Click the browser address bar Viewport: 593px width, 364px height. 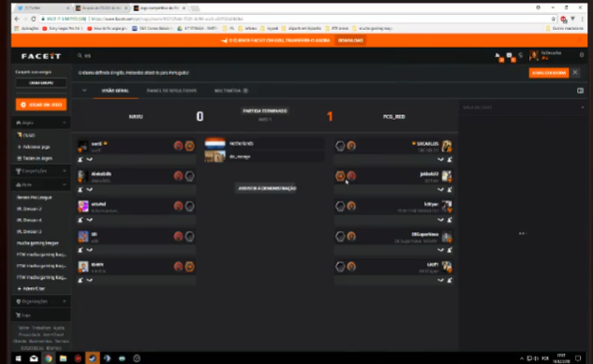coord(295,19)
